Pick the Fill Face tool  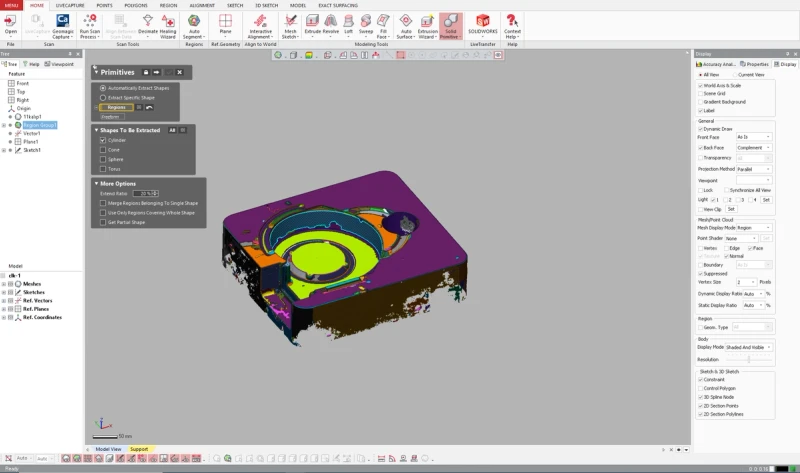point(383,26)
